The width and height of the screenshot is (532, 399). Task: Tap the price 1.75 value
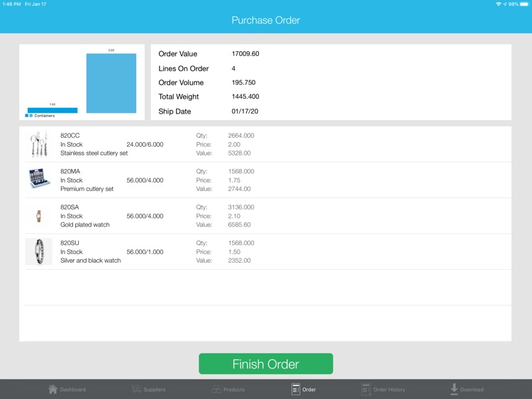pyautogui.click(x=234, y=180)
